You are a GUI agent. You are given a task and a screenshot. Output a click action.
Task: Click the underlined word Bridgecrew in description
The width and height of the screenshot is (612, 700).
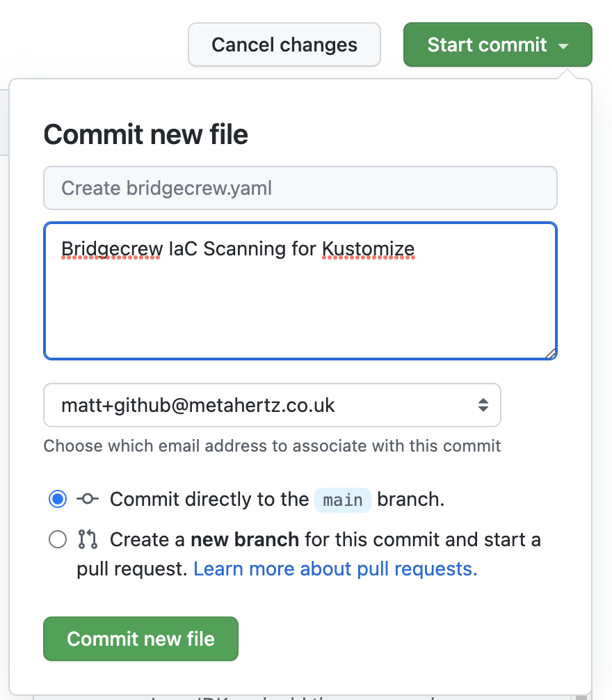click(112, 248)
